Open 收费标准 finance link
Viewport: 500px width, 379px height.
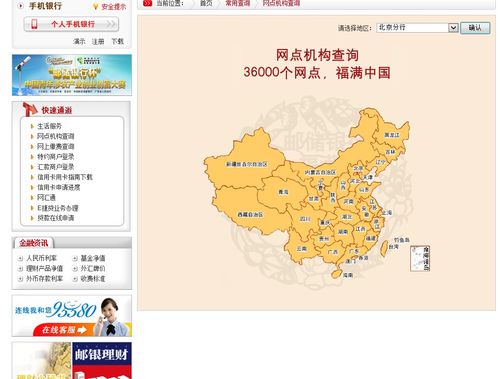pos(93,279)
